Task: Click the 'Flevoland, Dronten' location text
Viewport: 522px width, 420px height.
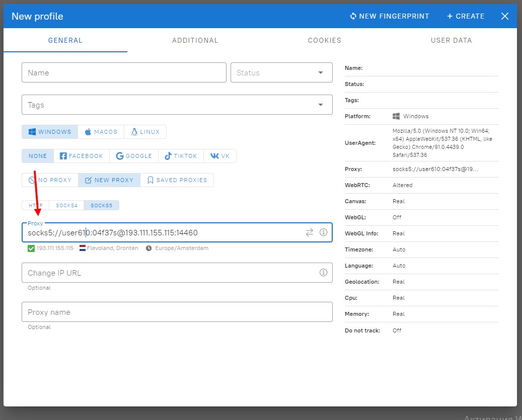Action: (113, 248)
